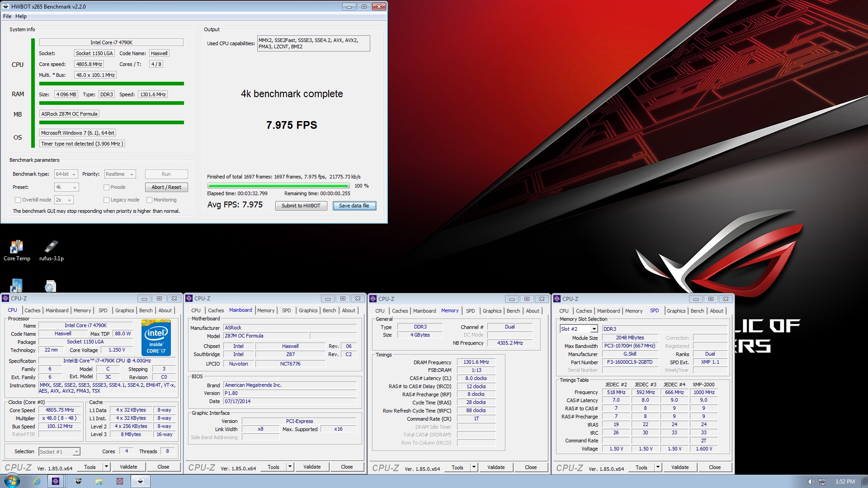
Task: Open the Windows Start orb
Action: pos(12,481)
